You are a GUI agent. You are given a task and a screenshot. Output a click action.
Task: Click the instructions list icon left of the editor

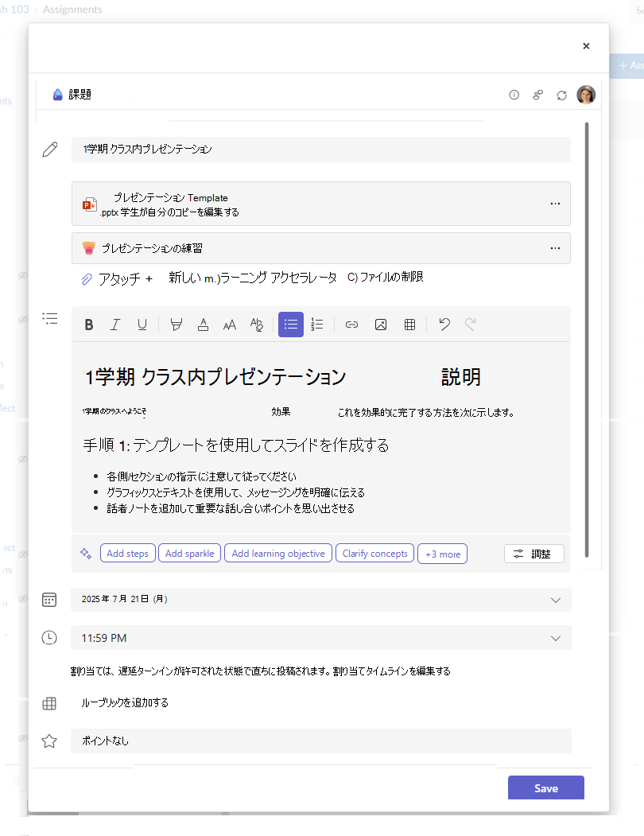point(50,319)
